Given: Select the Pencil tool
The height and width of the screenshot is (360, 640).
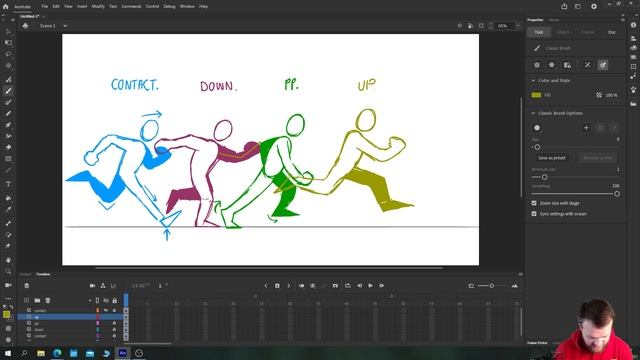Looking at the screenshot, I should tap(8, 113).
